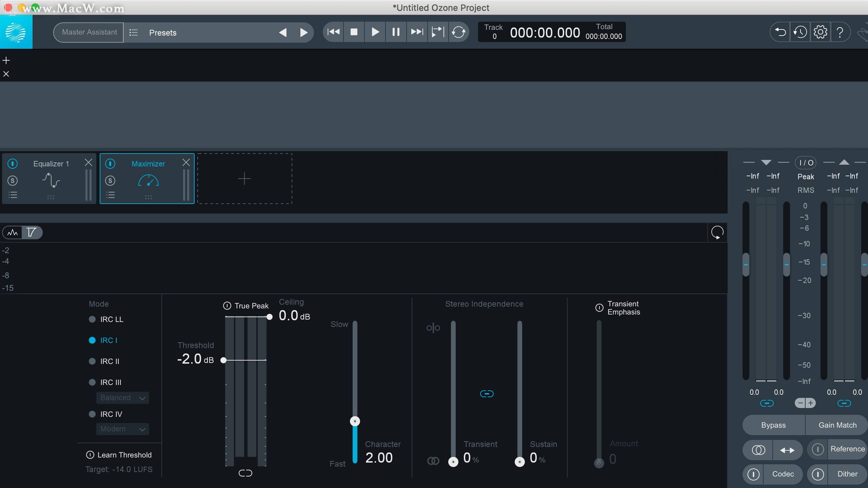The width and height of the screenshot is (868, 488).
Task: Toggle output gain link icon
Action: (844, 403)
